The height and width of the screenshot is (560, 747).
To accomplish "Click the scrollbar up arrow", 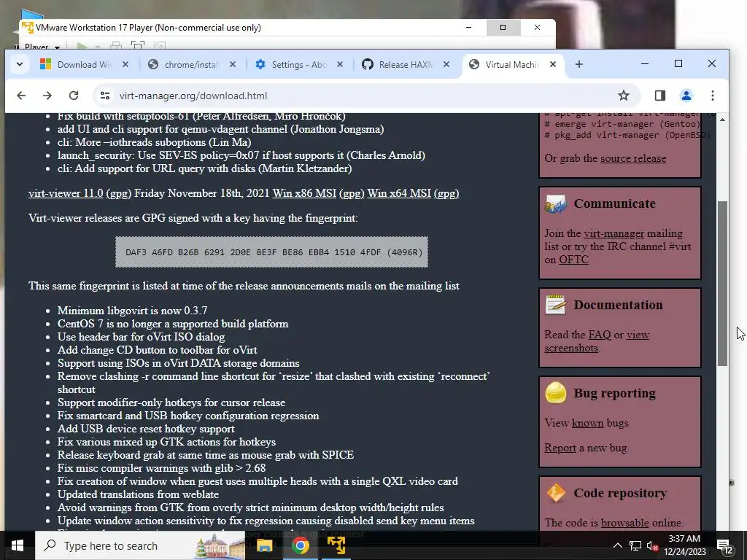I will [x=722, y=120].
